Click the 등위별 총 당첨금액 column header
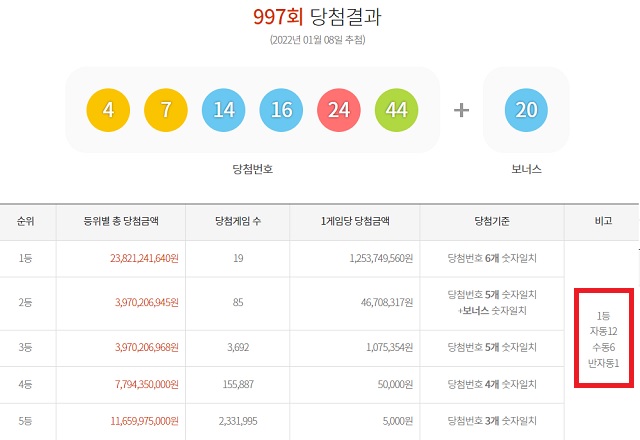 121,221
